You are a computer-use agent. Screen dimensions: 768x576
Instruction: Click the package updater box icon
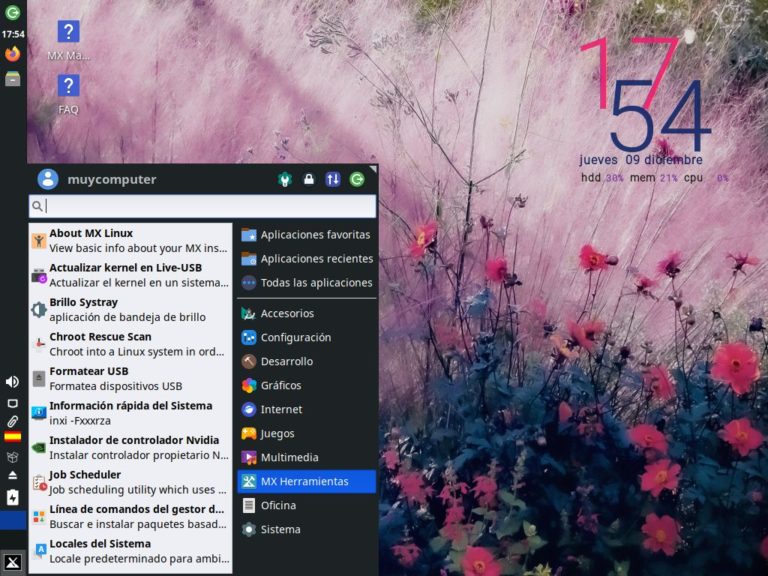(x=13, y=457)
